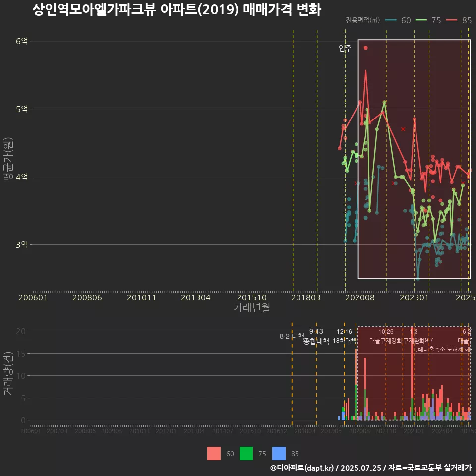
Task: Click the 201803 label on the price chart
Action: (x=306, y=297)
